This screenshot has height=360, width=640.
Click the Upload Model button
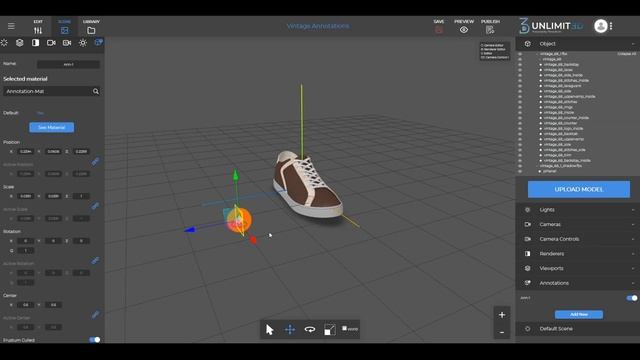tap(579, 189)
